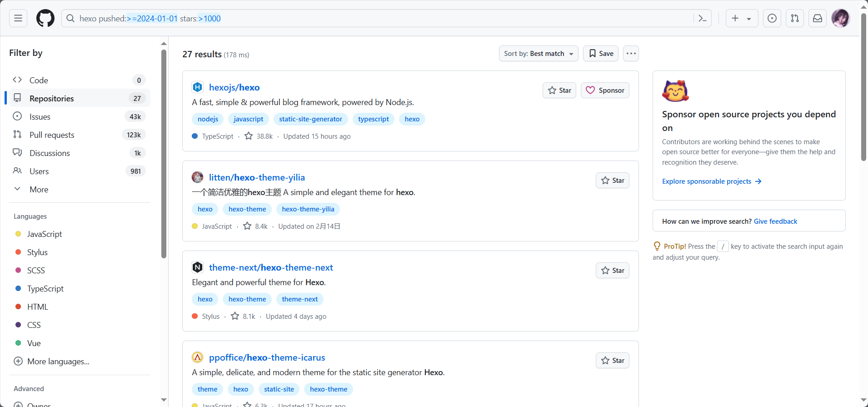868x407 pixels.
Task: Open pull requests icon in header
Action: point(794,18)
